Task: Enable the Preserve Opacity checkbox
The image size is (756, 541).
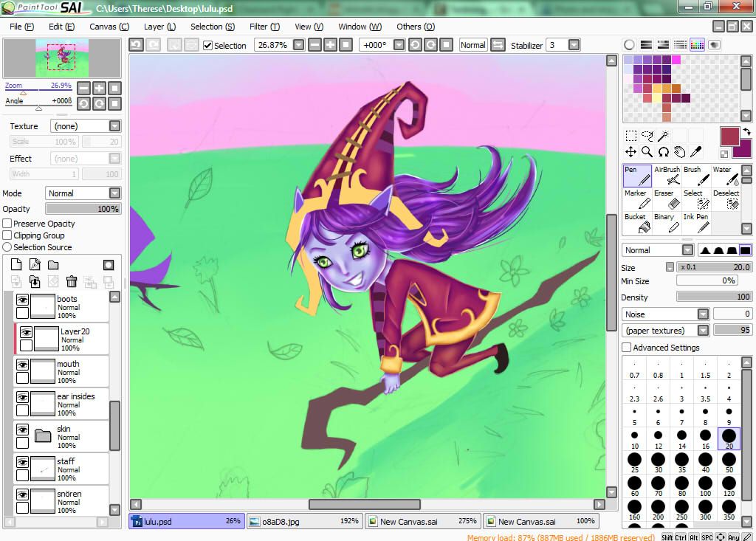Action: tap(7, 224)
